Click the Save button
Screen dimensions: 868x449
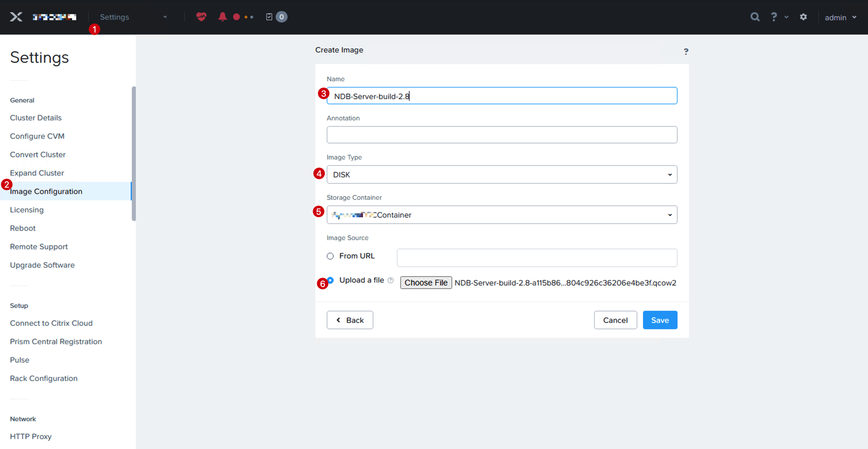pyautogui.click(x=660, y=320)
